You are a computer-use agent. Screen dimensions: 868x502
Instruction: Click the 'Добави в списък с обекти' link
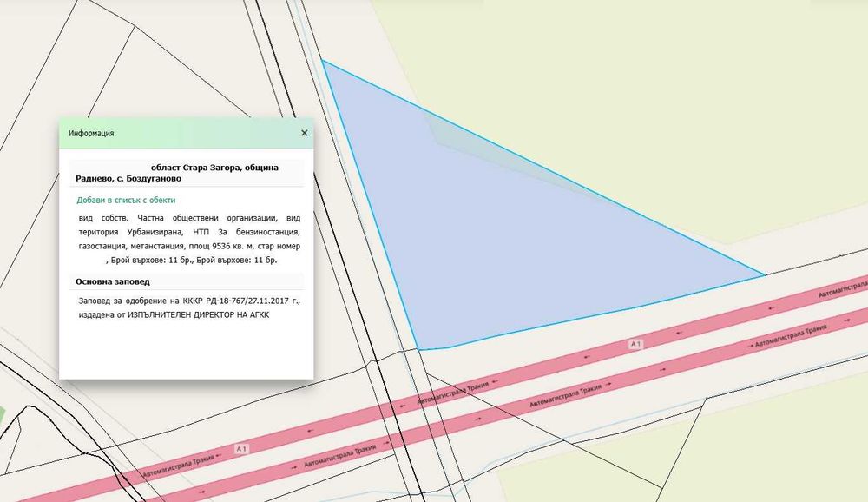126,200
